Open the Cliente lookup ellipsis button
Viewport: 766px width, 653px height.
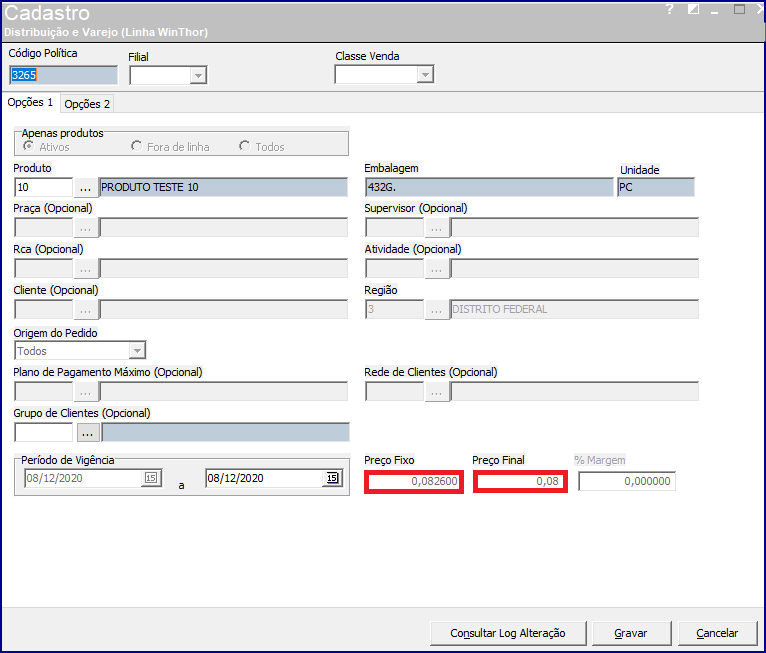click(x=85, y=310)
